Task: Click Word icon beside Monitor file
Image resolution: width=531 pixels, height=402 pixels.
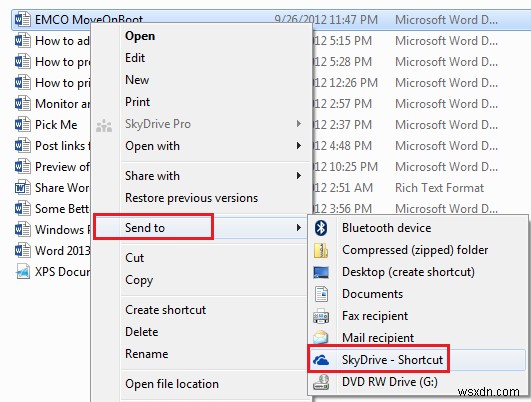Action: click(x=22, y=104)
